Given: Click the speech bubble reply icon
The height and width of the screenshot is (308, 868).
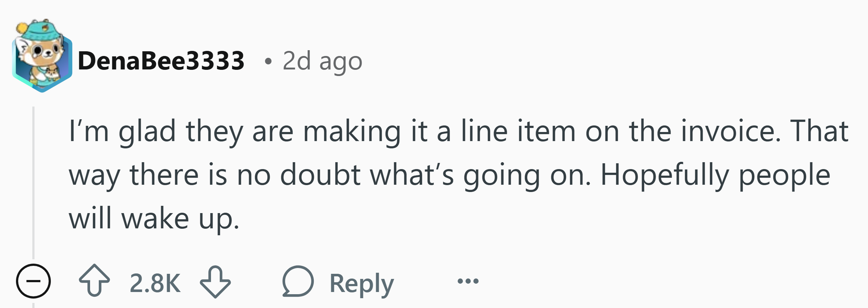Looking at the screenshot, I should (298, 281).
